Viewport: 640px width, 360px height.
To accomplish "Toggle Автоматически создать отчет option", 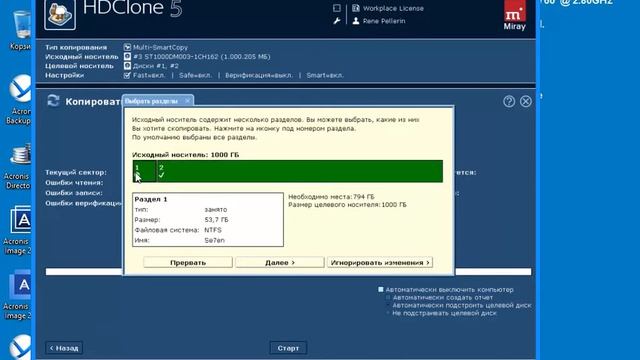I will coord(442,298).
